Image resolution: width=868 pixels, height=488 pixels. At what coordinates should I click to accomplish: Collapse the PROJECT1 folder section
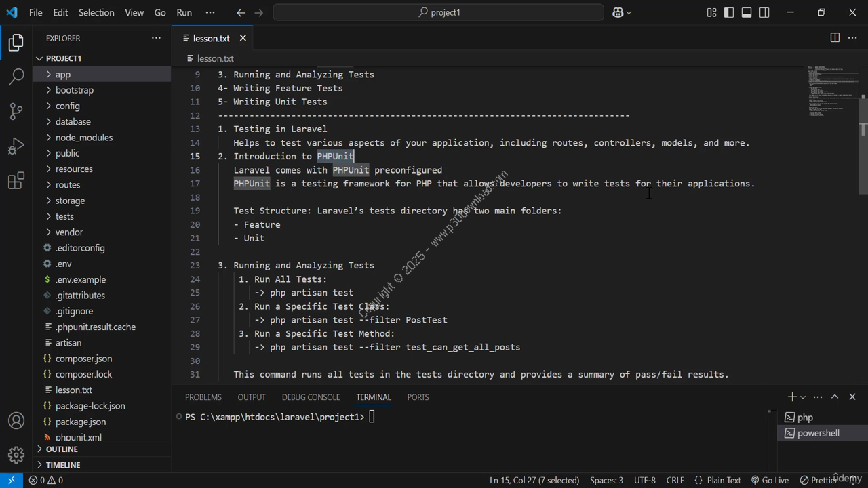(102, 58)
